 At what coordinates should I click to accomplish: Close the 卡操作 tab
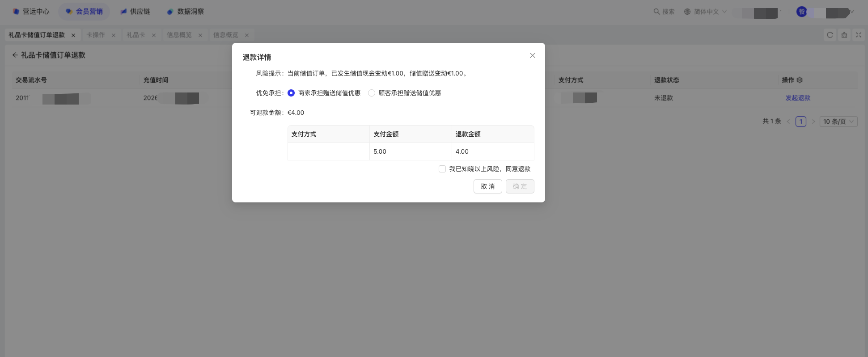click(x=114, y=35)
